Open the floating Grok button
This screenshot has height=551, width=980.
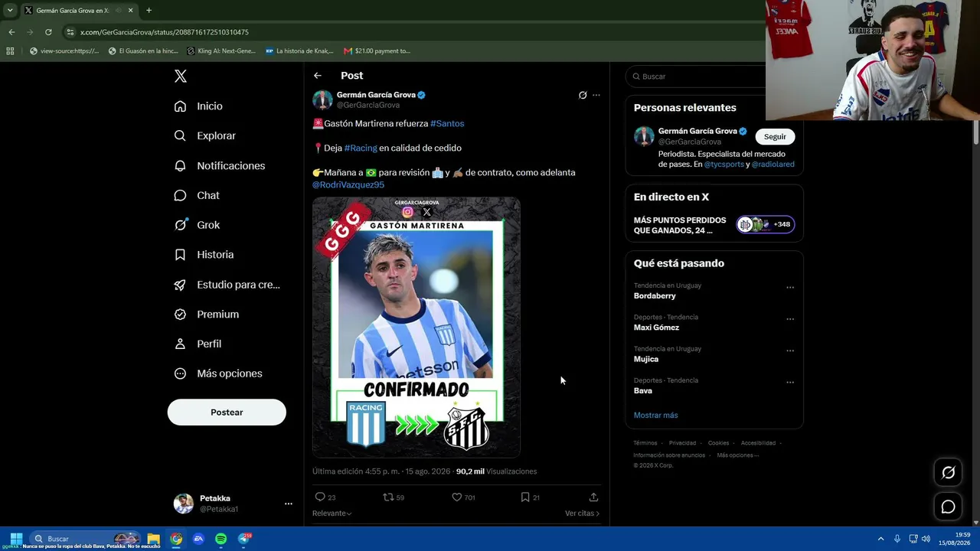[948, 472]
